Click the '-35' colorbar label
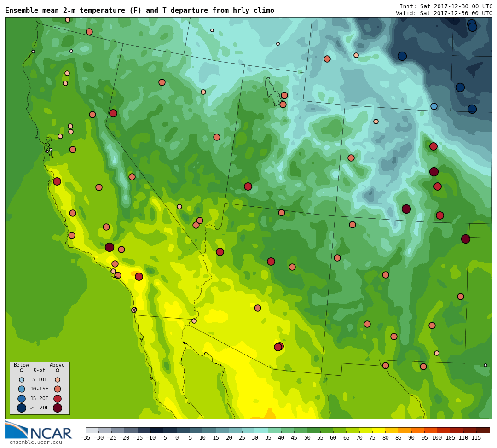The image size is (497, 448). click(x=85, y=438)
